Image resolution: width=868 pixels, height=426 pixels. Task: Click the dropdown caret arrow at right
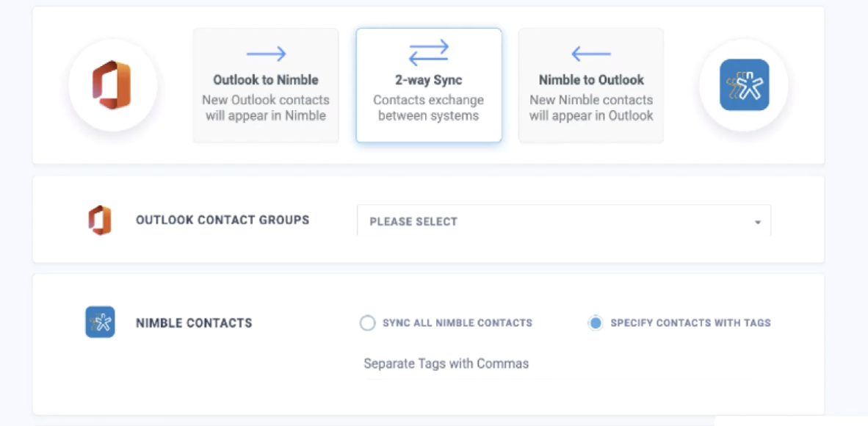(x=758, y=222)
